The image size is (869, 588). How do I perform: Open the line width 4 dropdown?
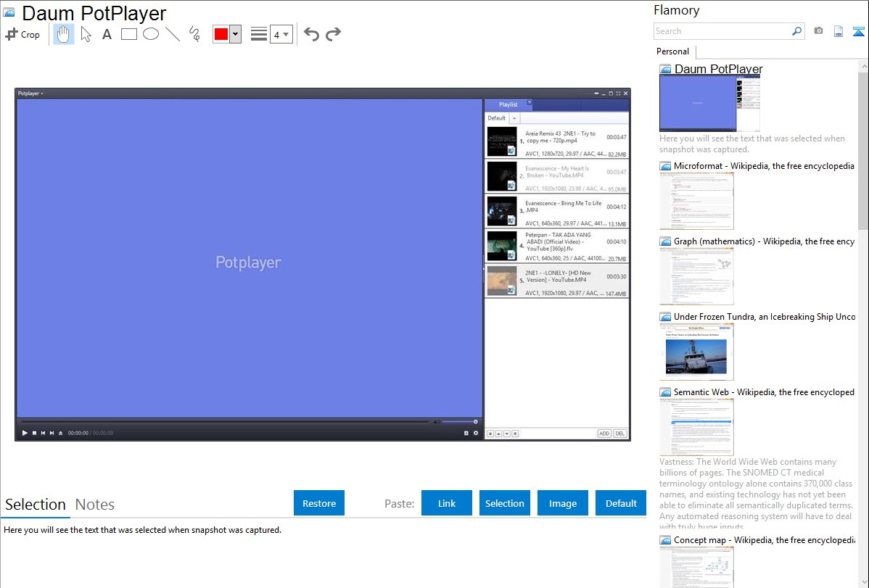pos(281,34)
